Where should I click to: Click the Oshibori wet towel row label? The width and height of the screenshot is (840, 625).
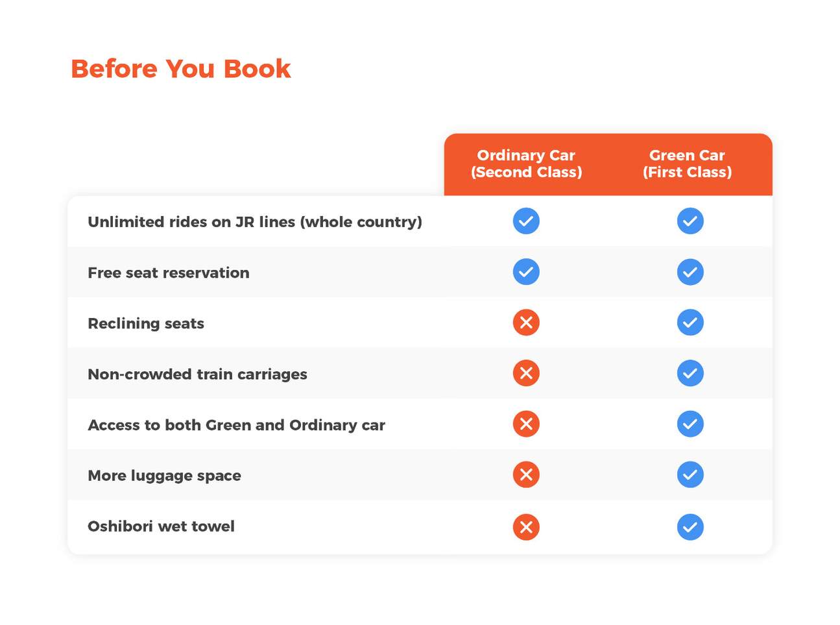(x=161, y=526)
